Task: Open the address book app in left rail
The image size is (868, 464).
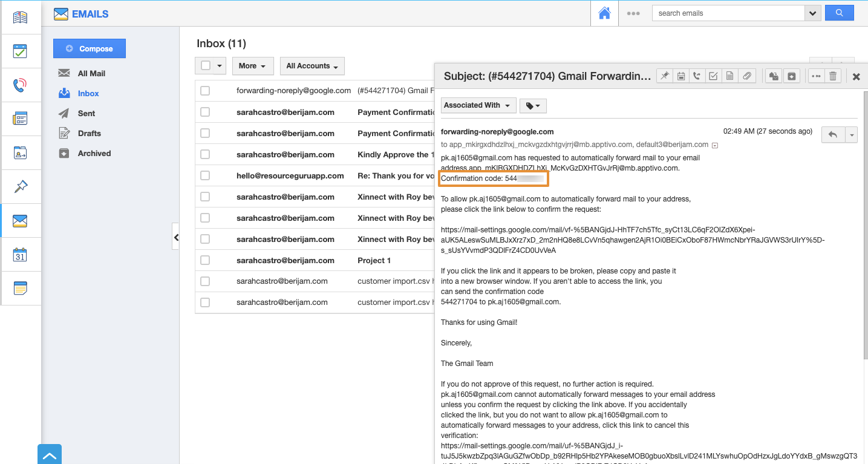Action: (20, 17)
